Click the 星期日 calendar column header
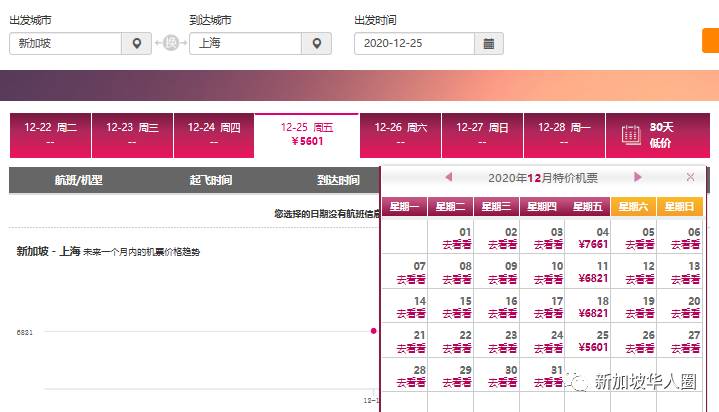Screen dimensions: 719x412 coord(680,206)
